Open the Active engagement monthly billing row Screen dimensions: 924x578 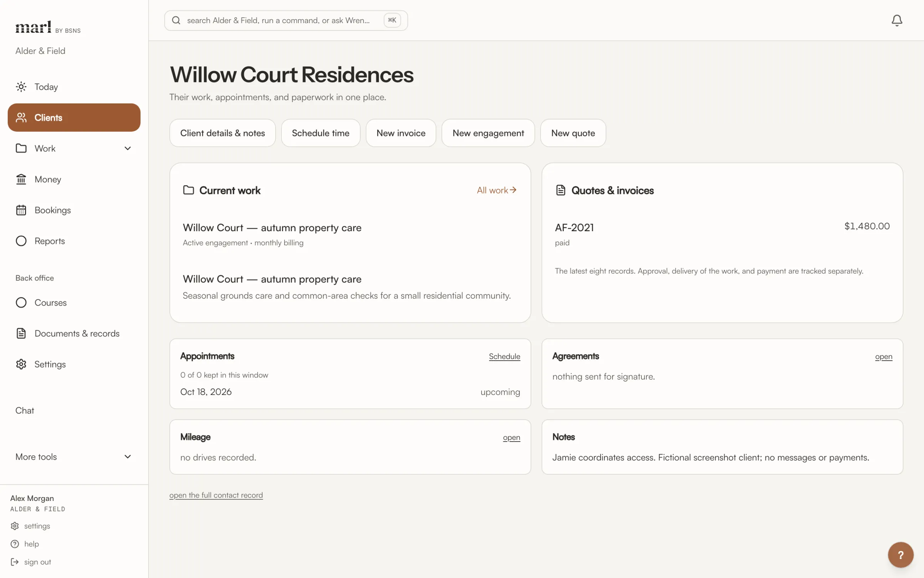coord(350,234)
